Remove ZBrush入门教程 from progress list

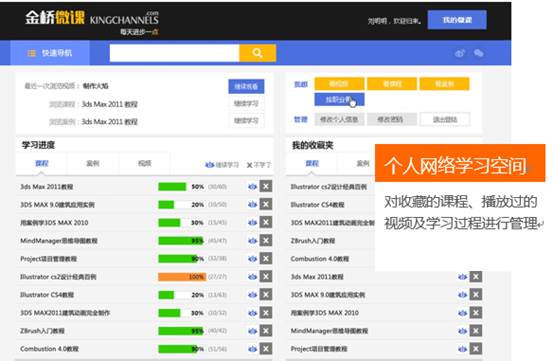click(x=266, y=330)
